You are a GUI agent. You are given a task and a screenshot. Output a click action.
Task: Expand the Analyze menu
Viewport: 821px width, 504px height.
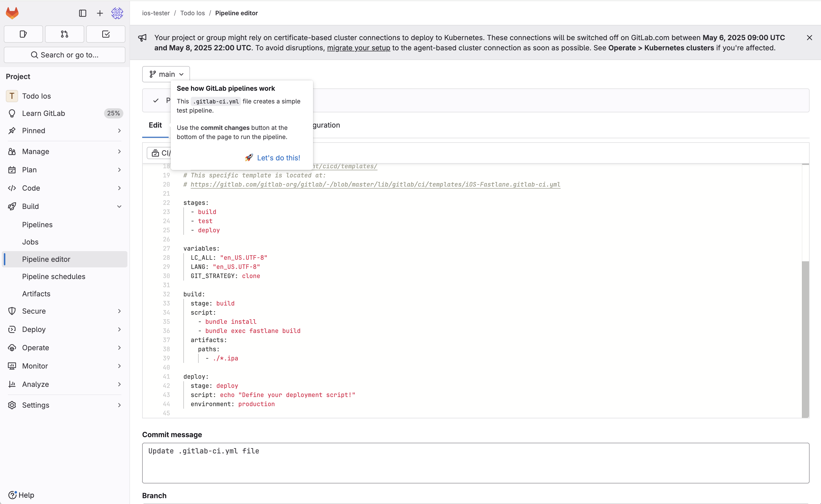pos(64,384)
